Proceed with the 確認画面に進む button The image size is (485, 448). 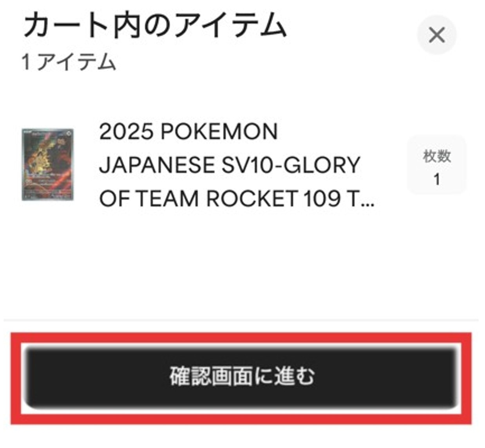pyautogui.click(x=241, y=377)
